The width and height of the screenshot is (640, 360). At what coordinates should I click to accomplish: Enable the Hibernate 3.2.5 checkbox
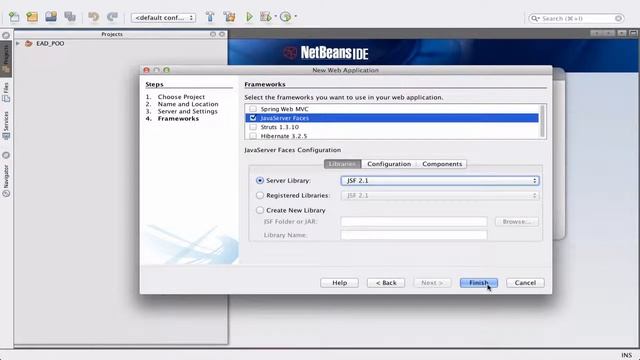pos(253,136)
